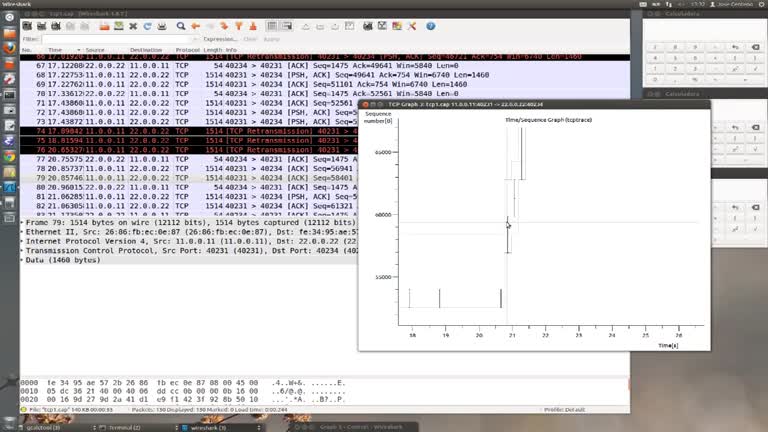Go to packet number icon
This screenshot has width=768, height=432.
(224, 26)
